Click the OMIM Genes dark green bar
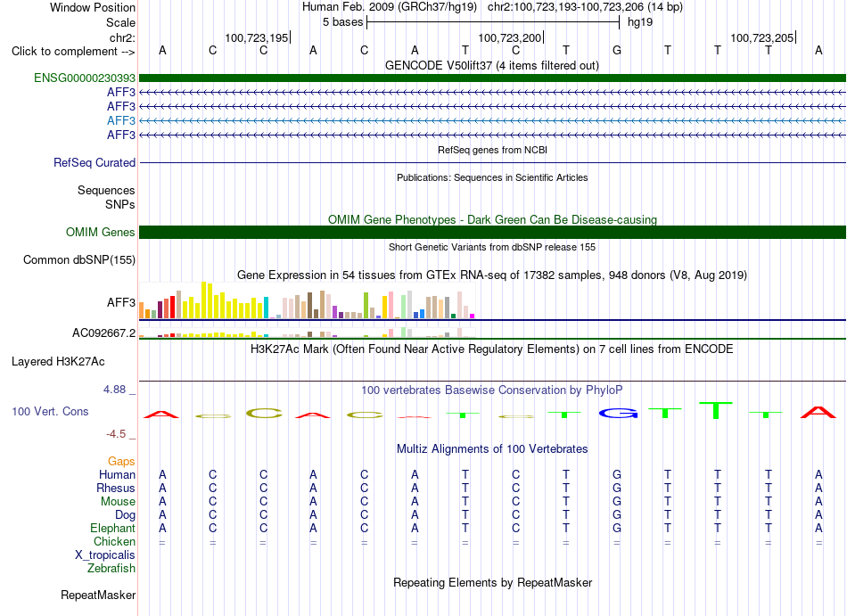 (493, 232)
